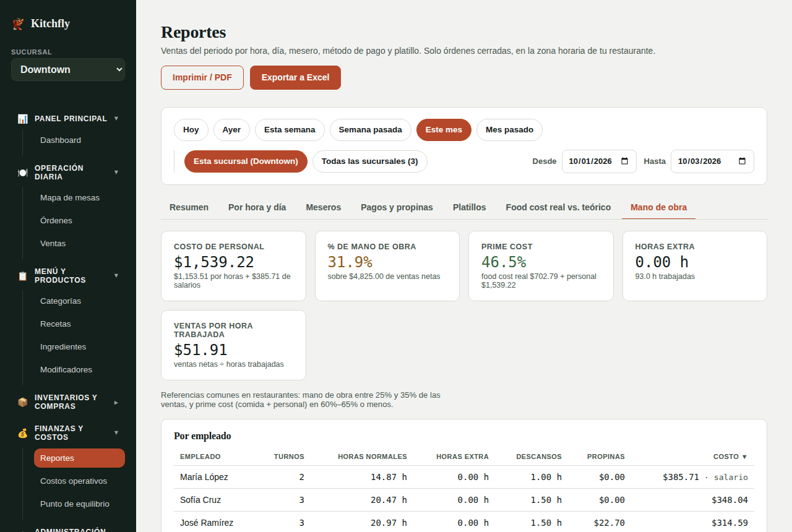This screenshot has width=792, height=532.
Task: Select the Hoy period filter
Action: pos(191,130)
